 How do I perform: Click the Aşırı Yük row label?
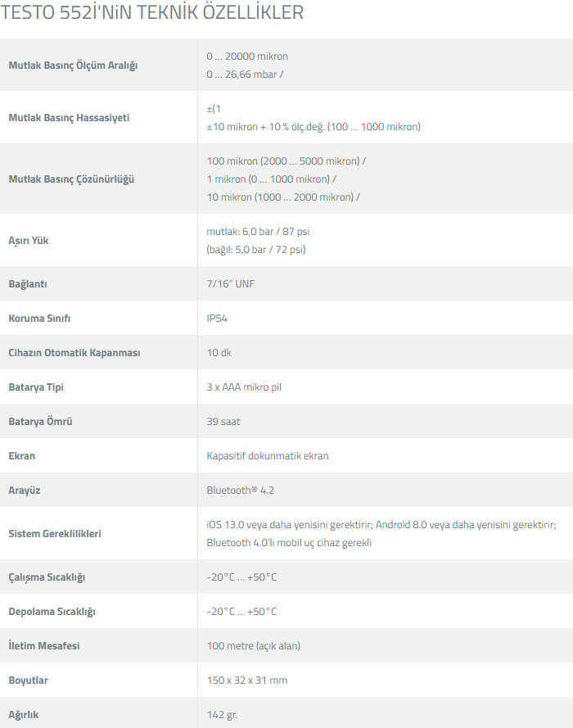point(28,240)
